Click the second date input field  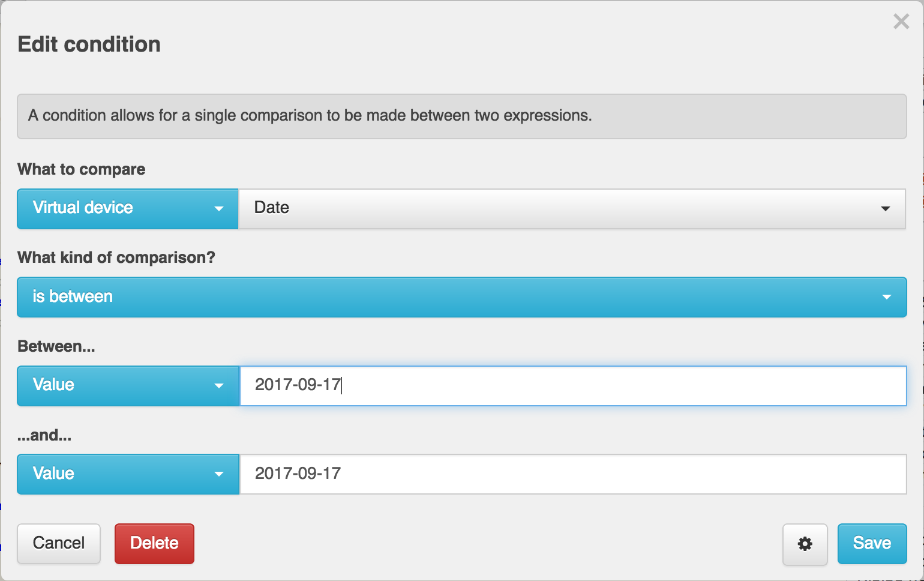(573, 474)
